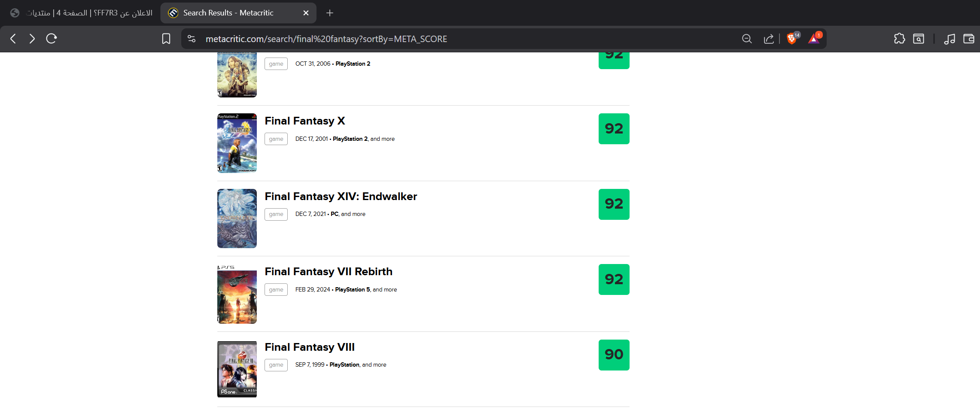Viewport: 980px width, 413px height.
Task: Click 'FEB 29, 2024 • PlayStation 5, and more' text
Action: (346, 290)
